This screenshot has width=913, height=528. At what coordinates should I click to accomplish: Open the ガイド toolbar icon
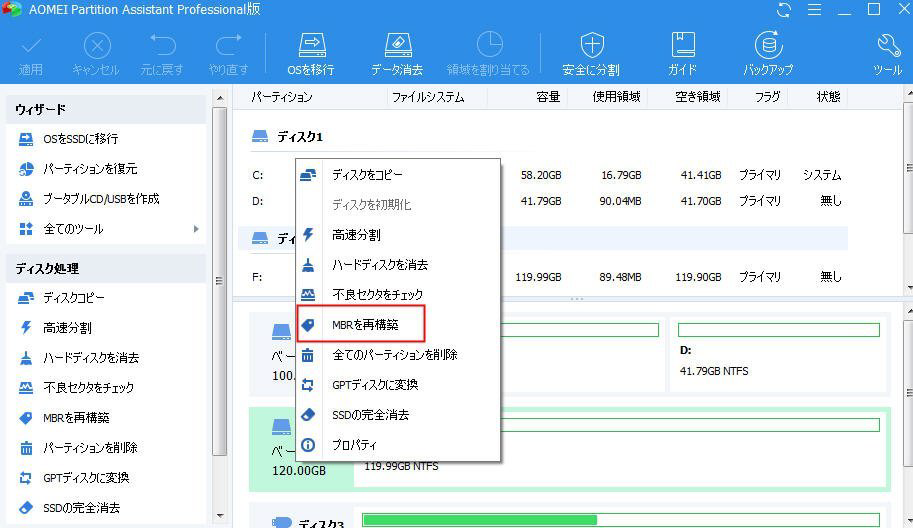[682, 55]
